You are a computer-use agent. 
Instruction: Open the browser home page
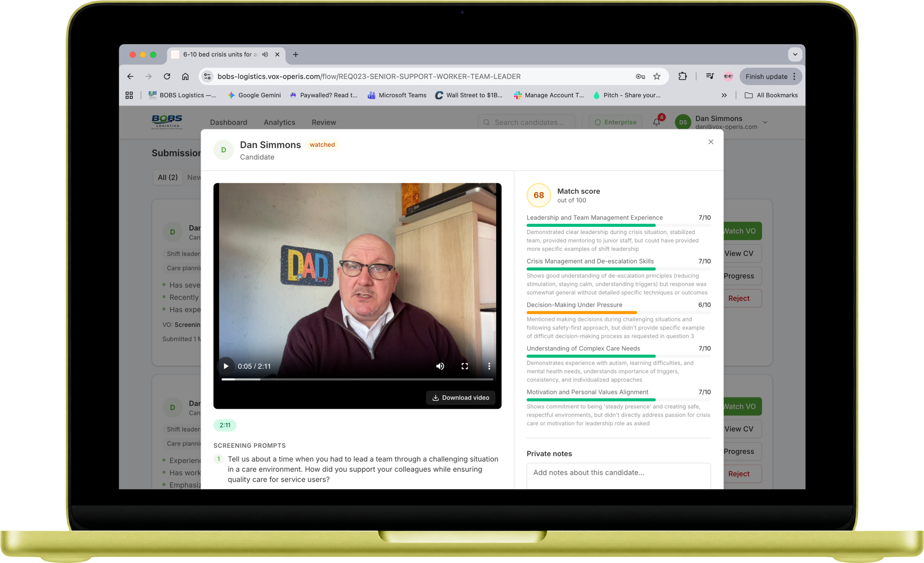[x=185, y=76]
